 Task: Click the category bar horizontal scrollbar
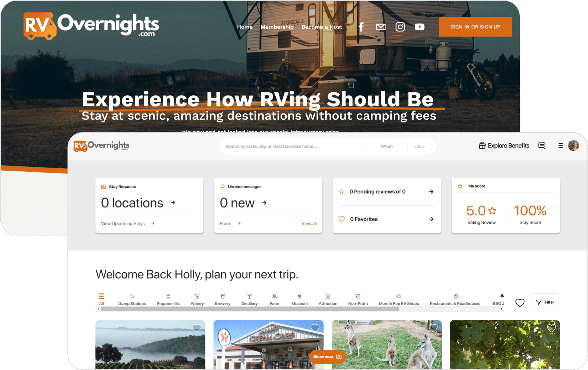(x=250, y=309)
